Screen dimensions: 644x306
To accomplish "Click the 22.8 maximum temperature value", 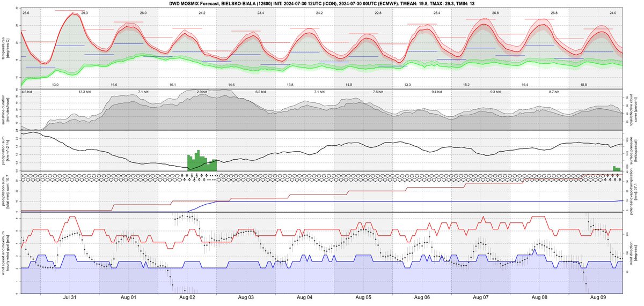I will [x=378, y=12].
